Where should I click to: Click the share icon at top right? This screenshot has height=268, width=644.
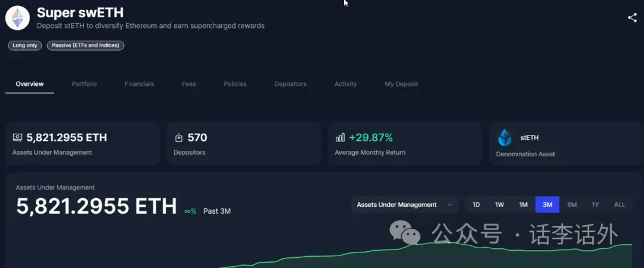(632, 18)
